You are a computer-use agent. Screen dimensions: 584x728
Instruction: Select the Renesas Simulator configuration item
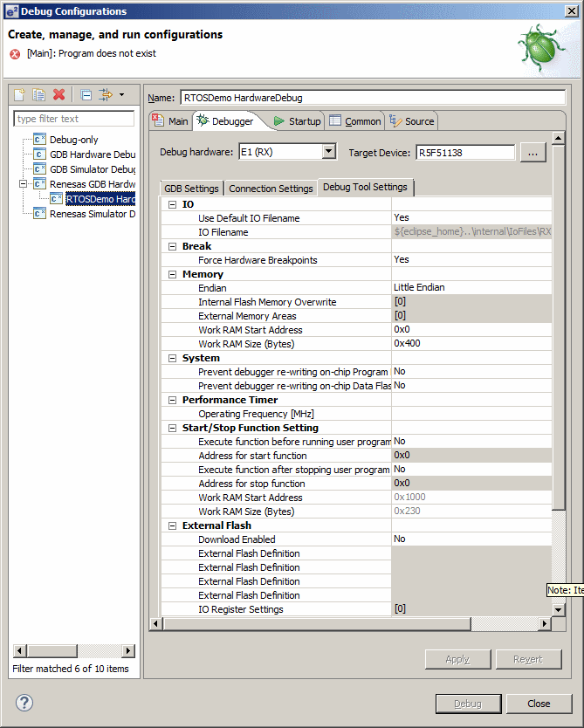tap(92, 214)
